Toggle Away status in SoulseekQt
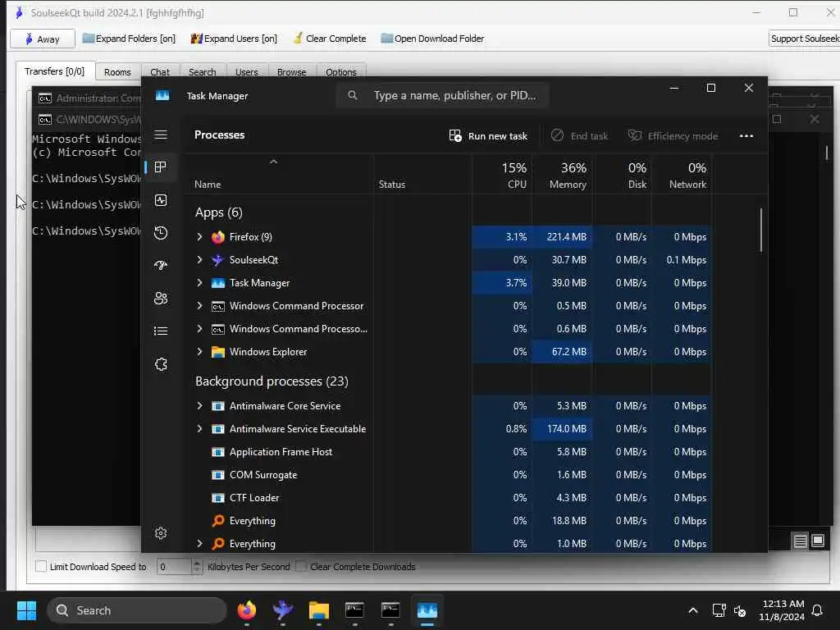840x630 pixels. pos(43,39)
